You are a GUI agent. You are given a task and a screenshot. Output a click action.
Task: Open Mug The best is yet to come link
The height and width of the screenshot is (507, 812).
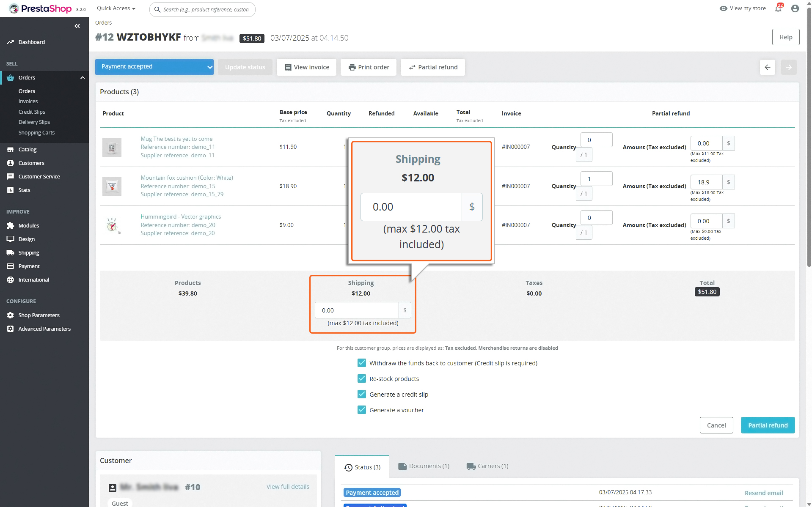coord(176,139)
